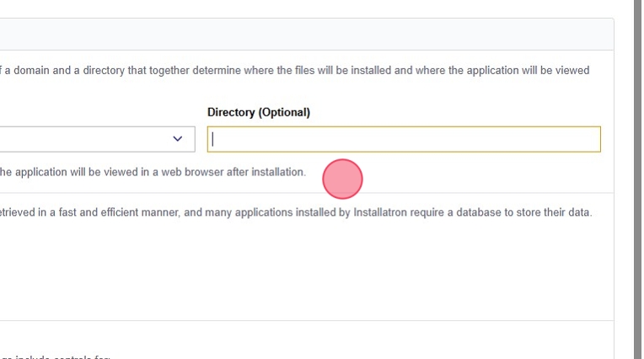This screenshot has width=644, height=359.
Task: Click the partially visible text at bottom
Action: 55,356
